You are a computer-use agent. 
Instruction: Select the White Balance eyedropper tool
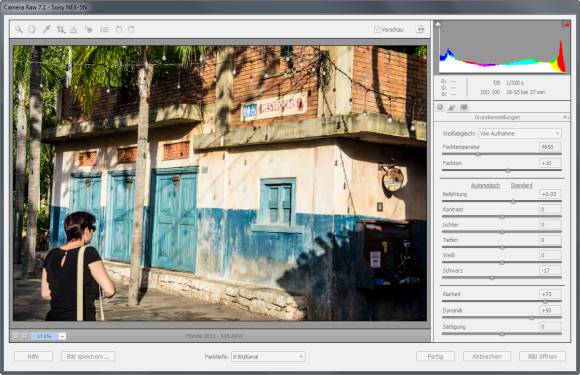46,29
